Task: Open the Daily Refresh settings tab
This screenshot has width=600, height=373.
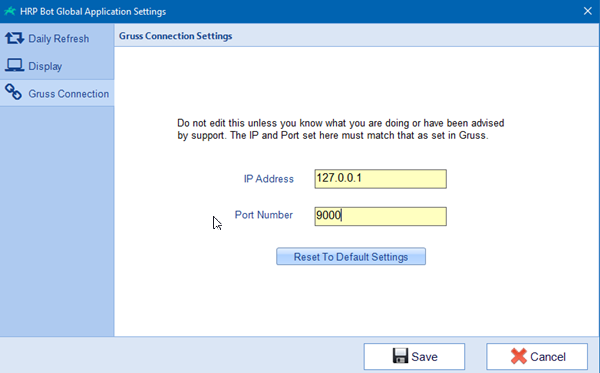Action: (57, 39)
